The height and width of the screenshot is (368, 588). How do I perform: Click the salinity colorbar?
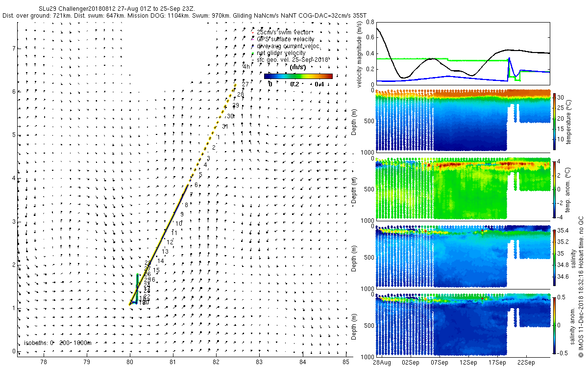point(555,257)
